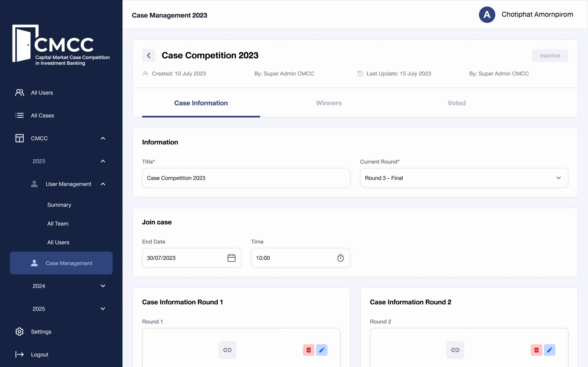
Task: Edit the Round 2 case file
Action: (549, 350)
